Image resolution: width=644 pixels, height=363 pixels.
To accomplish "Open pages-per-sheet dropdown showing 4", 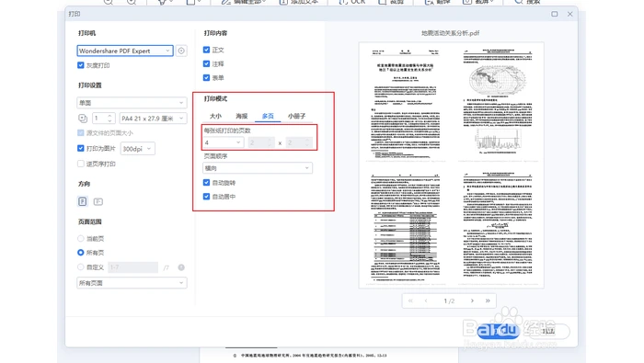I will 223,142.
